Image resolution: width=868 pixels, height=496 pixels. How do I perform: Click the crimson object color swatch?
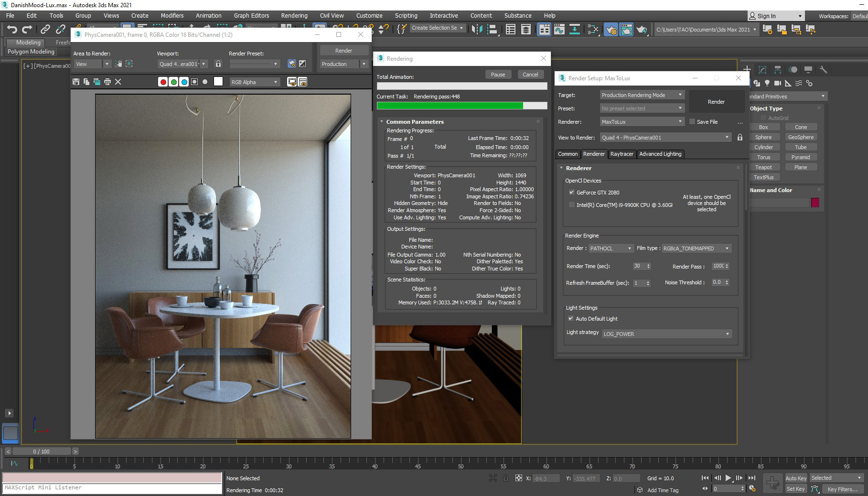pos(815,203)
